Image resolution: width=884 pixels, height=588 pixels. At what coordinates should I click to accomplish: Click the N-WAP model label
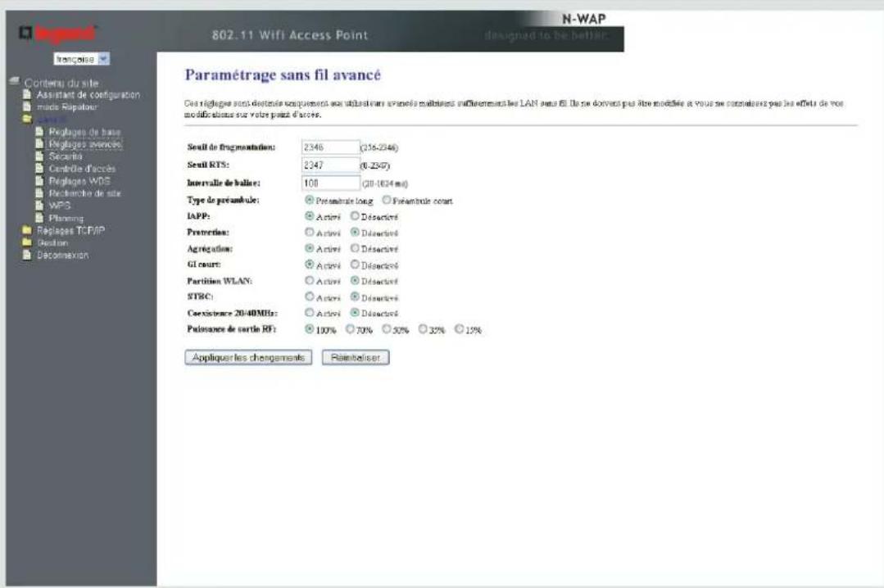coord(583,19)
